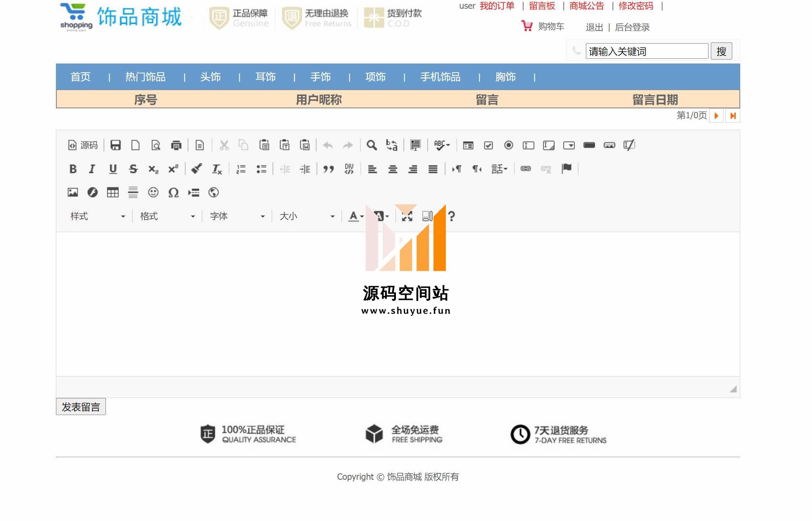Click the 发表留言 submit button
Viewport: 812px width, 521px height.
(x=81, y=407)
